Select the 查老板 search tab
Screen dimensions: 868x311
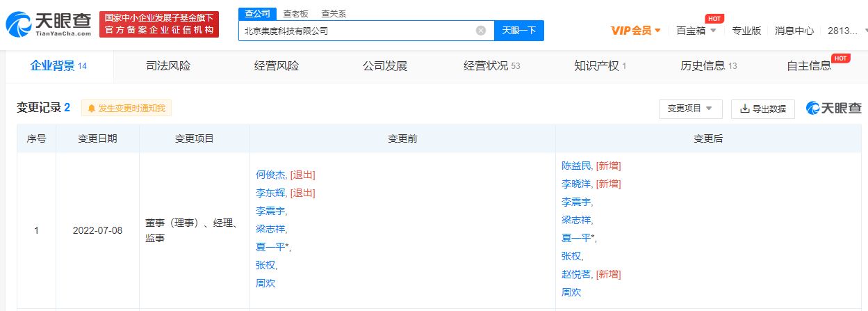295,14
